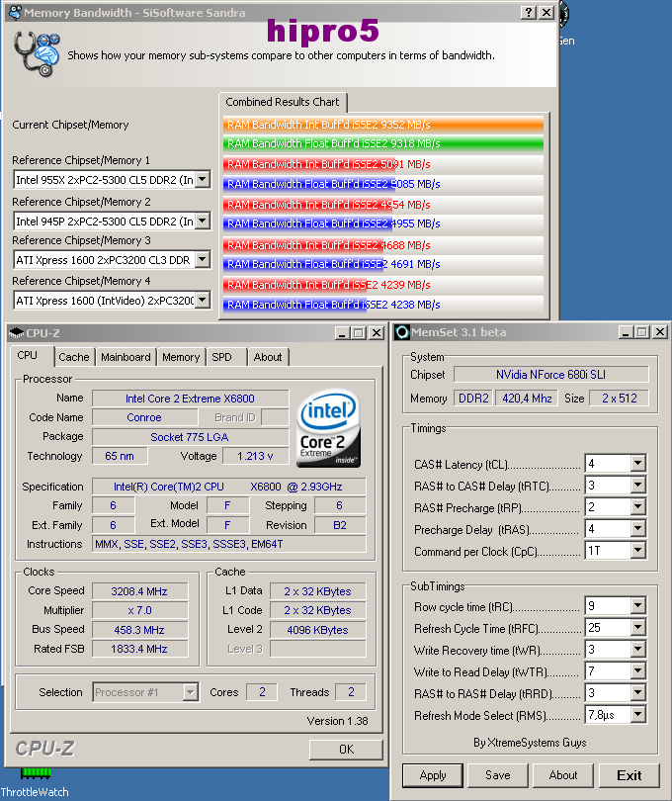
Task: Click the Bus Speed 458.3 MHz value
Action: (139, 630)
